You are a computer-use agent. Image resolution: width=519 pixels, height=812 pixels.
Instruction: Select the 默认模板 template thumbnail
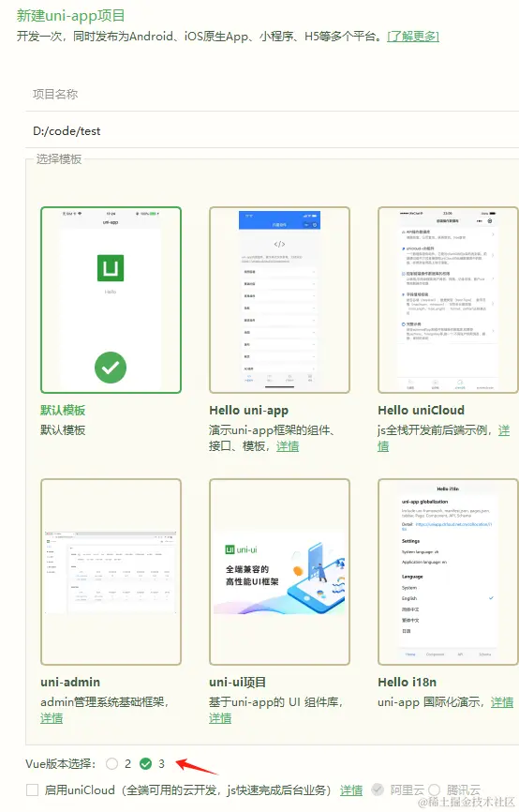(x=111, y=300)
